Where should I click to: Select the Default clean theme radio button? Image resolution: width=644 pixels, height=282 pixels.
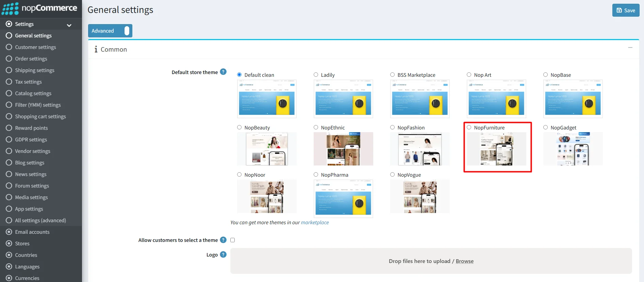pyautogui.click(x=240, y=75)
